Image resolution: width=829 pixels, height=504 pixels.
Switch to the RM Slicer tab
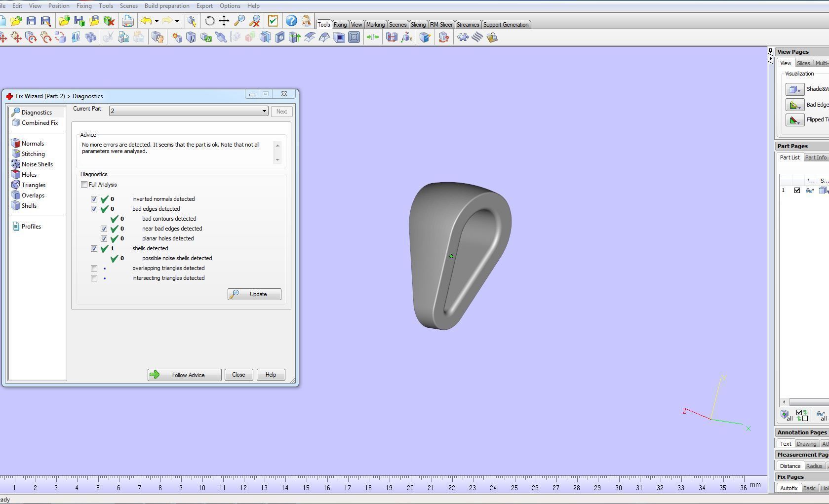pyautogui.click(x=441, y=25)
